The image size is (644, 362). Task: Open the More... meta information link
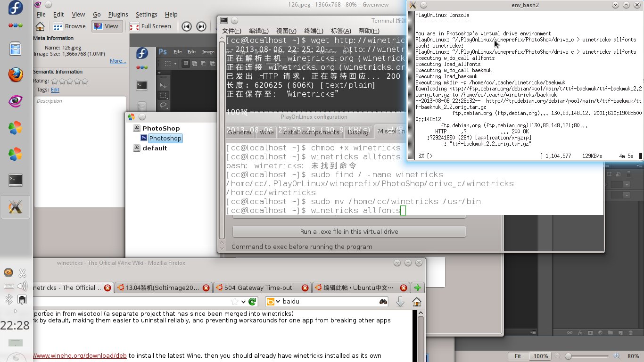(118, 61)
